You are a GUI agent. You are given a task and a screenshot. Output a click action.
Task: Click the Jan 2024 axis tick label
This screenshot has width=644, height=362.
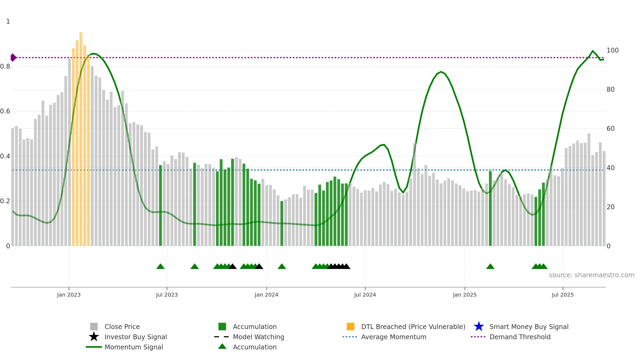(x=266, y=295)
